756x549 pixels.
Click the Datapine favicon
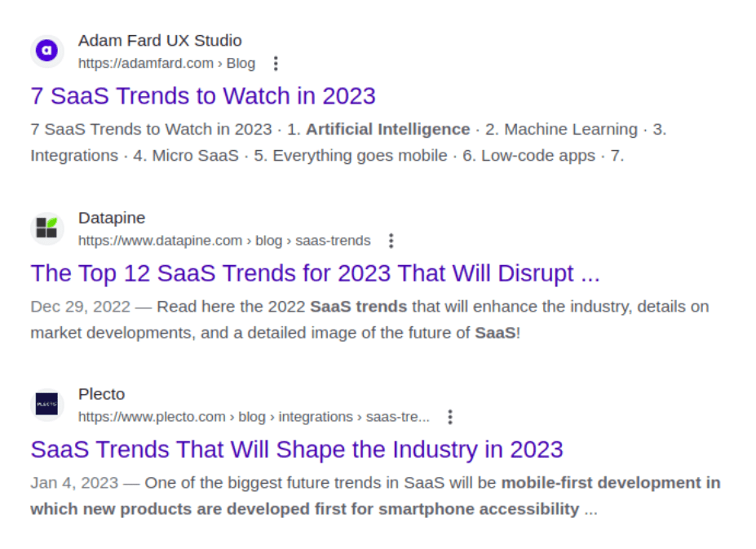(x=47, y=228)
